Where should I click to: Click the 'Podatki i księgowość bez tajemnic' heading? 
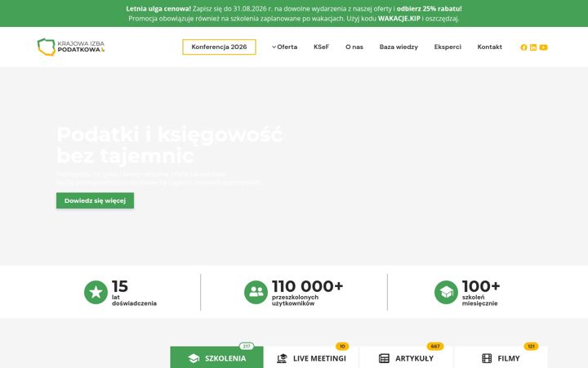click(169, 145)
